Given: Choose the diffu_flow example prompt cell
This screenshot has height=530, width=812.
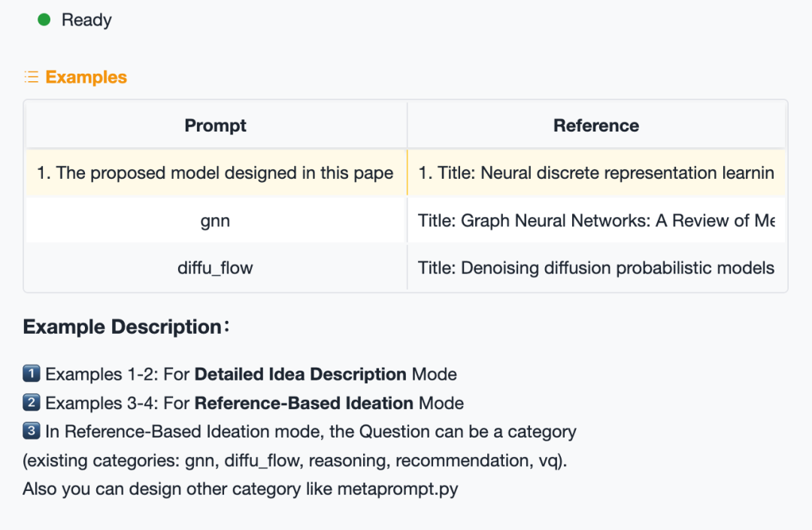Looking at the screenshot, I should pyautogui.click(x=216, y=268).
